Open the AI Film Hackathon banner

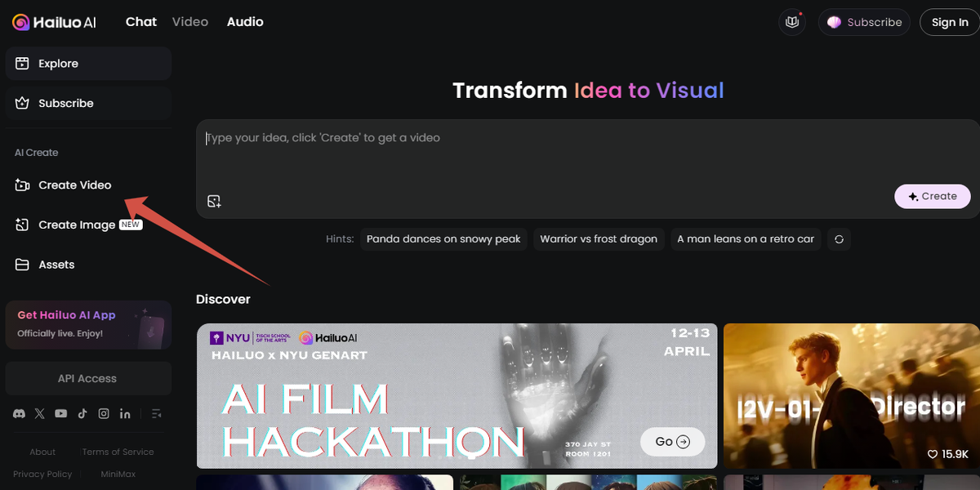[457, 396]
